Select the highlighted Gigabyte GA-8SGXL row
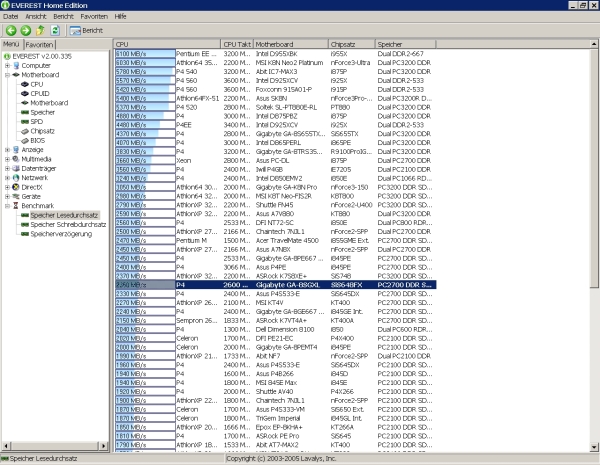The width and height of the screenshot is (600, 465). (276, 285)
